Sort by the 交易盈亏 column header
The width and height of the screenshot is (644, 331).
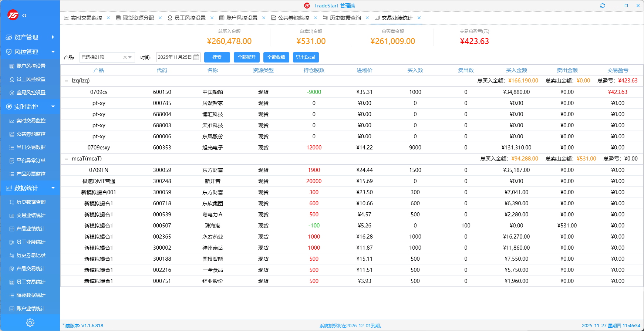[617, 70]
